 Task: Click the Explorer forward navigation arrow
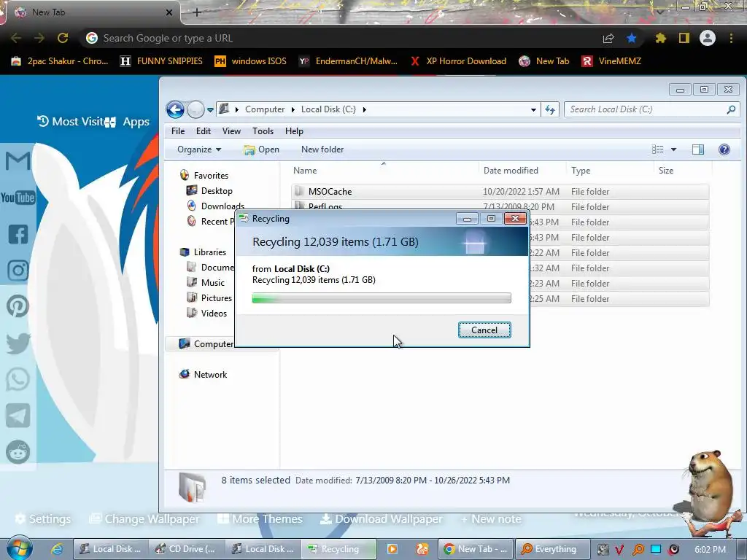tap(196, 109)
